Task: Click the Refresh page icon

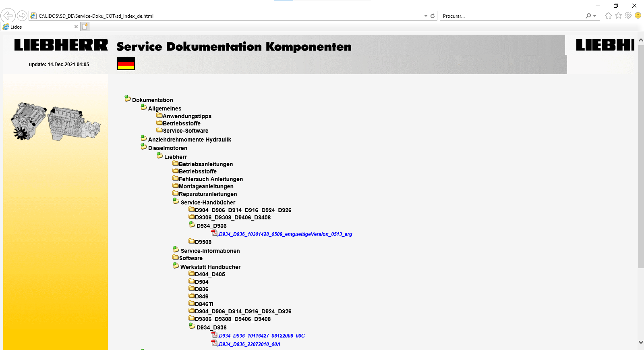Action: (x=433, y=16)
